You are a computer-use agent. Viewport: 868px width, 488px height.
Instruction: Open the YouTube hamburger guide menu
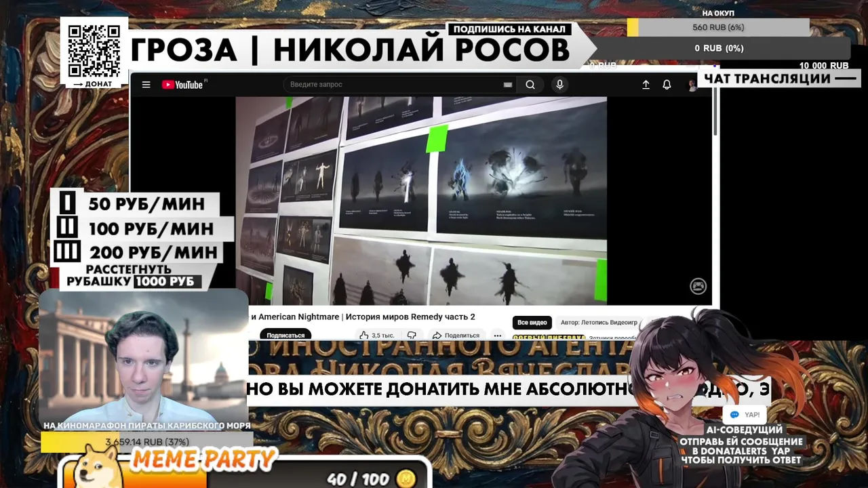tap(146, 85)
